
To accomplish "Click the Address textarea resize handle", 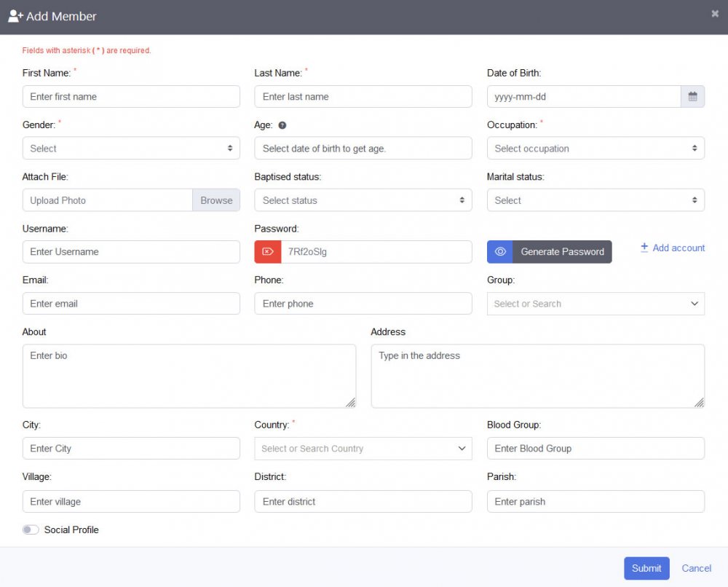I will (x=700, y=403).
